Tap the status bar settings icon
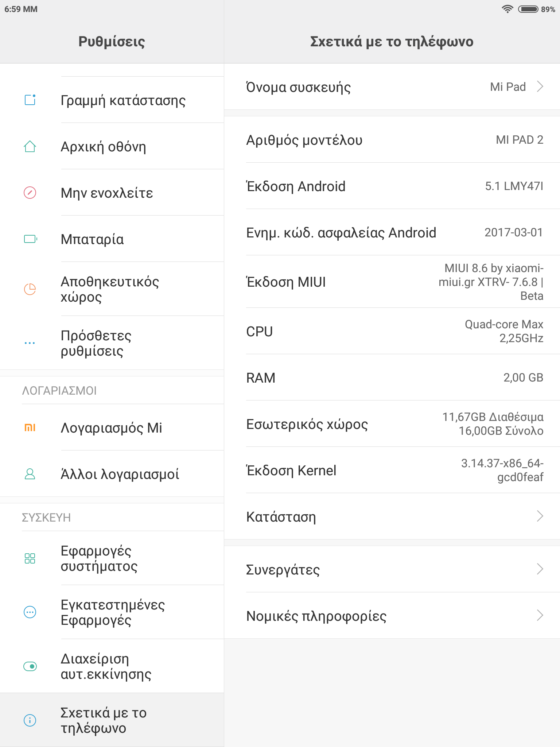 pyautogui.click(x=30, y=100)
